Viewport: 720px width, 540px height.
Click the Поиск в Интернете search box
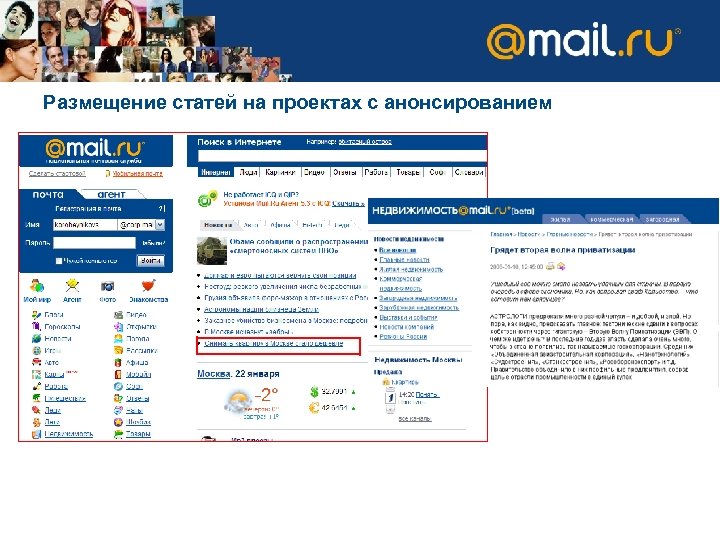coord(342,157)
